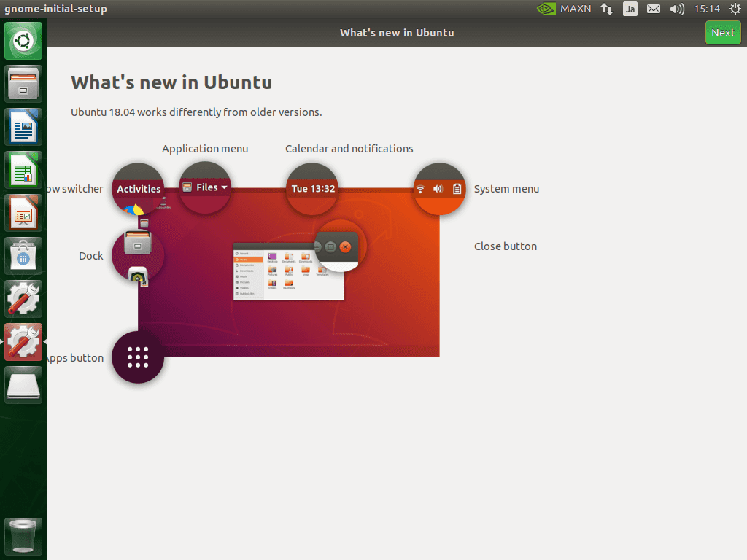Click the Tue 13:32 calendar bubble
This screenshot has width=747, height=560.
point(312,189)
